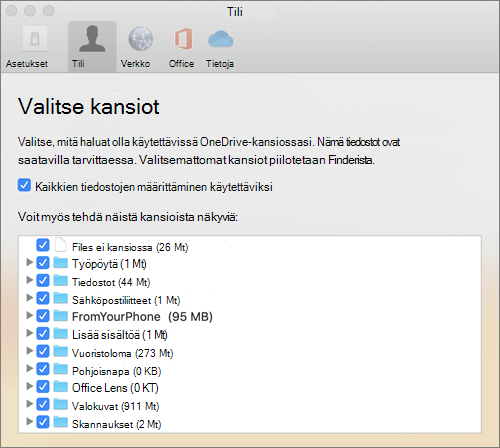Select the FromYourPhone (95 MB) label
Image resolution: width=500 pixels, height=448 pixels.
click(x=142, y=317)
